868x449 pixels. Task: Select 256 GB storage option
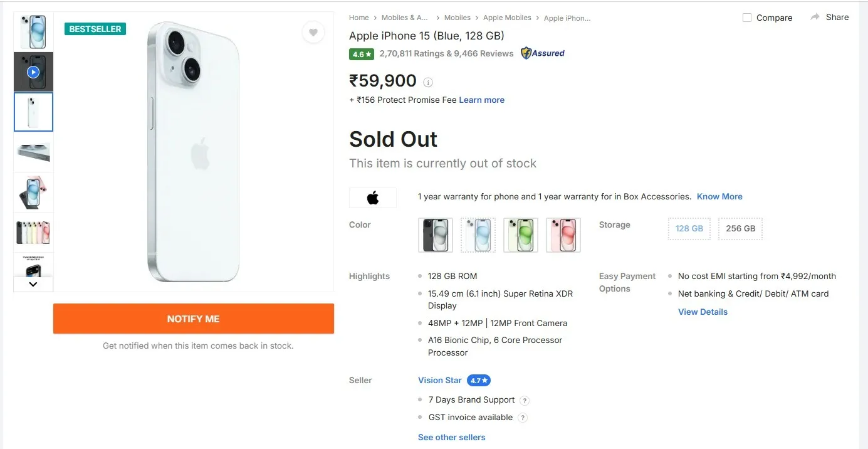(740, 229)
